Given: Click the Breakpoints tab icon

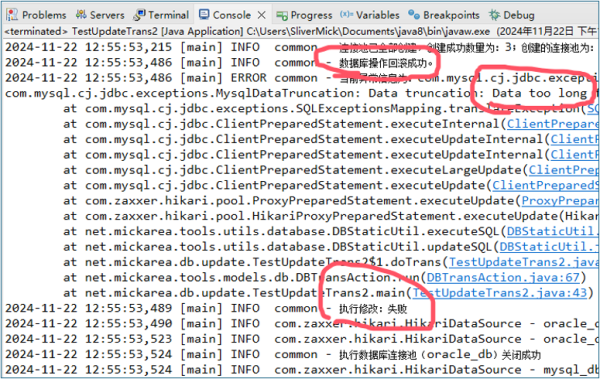Looking at the screenshot, I should (414, 15).
